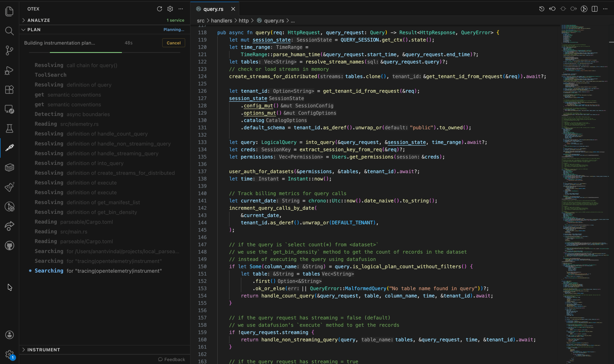This screenshot has width=614, height=364.
Task: Open the share arrow icon in activity bar
Action: click(x=9, y=226)
